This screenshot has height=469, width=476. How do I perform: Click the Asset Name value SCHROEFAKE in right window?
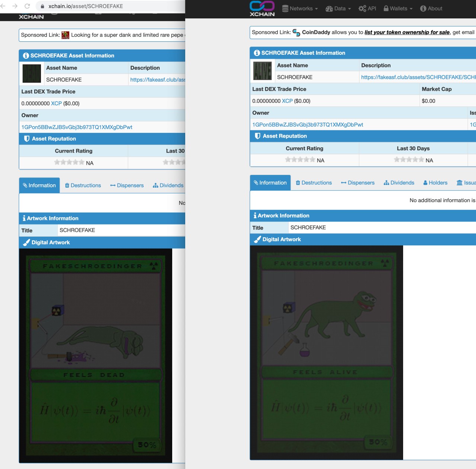coord(295,77)
